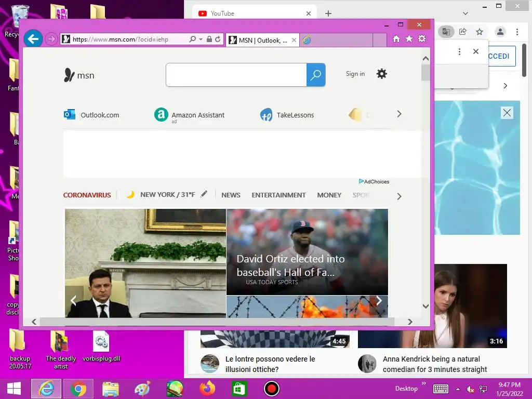532x399 pixels.
Task: Close the YouTube pool water ad
Action: point(507,113)
